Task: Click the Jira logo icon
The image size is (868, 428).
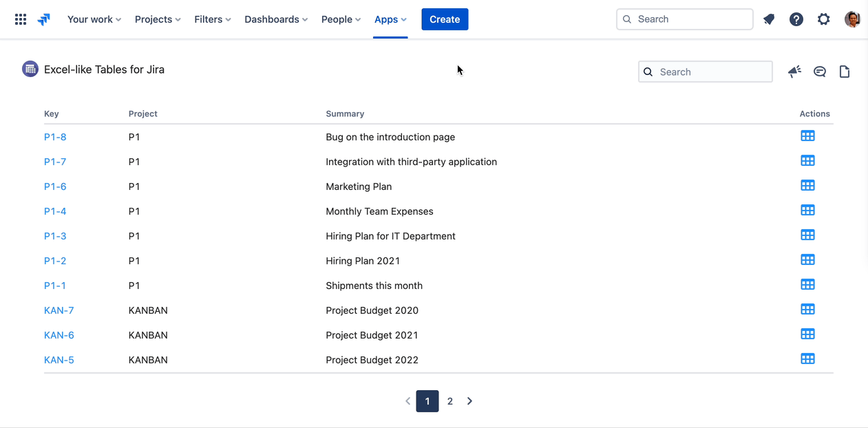Action: (x=44, y=19)
